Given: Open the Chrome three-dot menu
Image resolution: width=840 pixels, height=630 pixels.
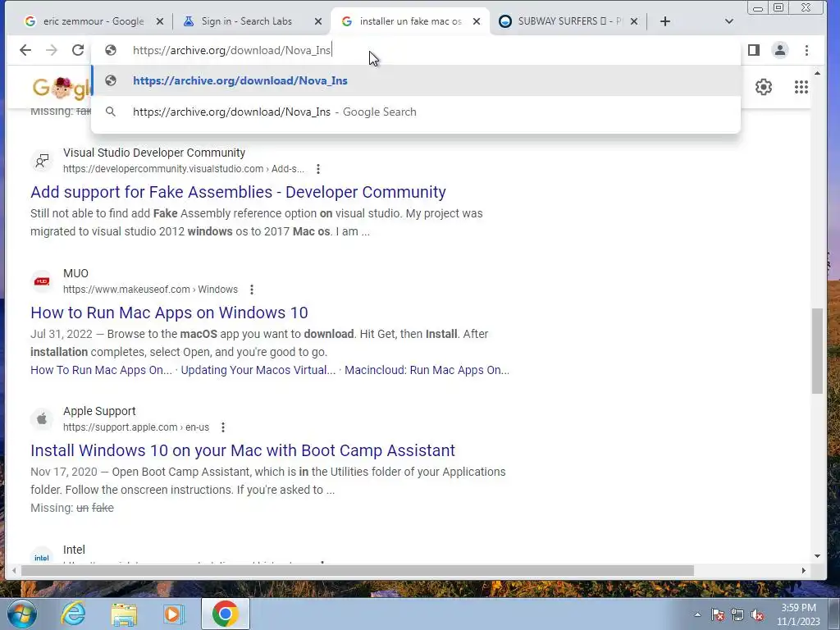Looking at the screenshot, I should point(807,50).
